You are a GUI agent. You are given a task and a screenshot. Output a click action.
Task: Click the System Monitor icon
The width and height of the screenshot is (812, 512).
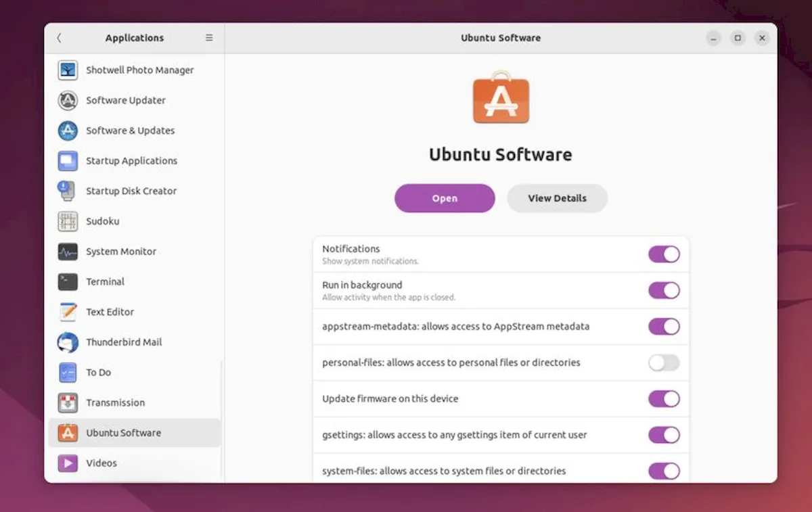click(x=68, y=252)
